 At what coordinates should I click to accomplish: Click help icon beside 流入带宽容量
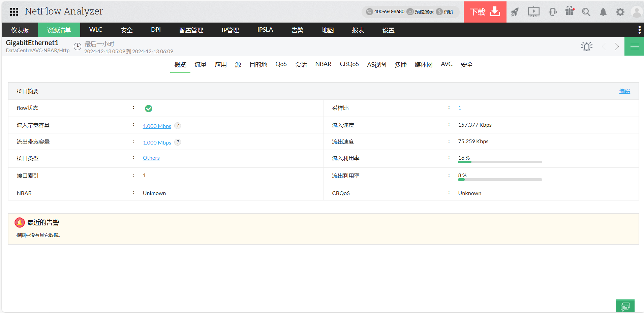178,125
